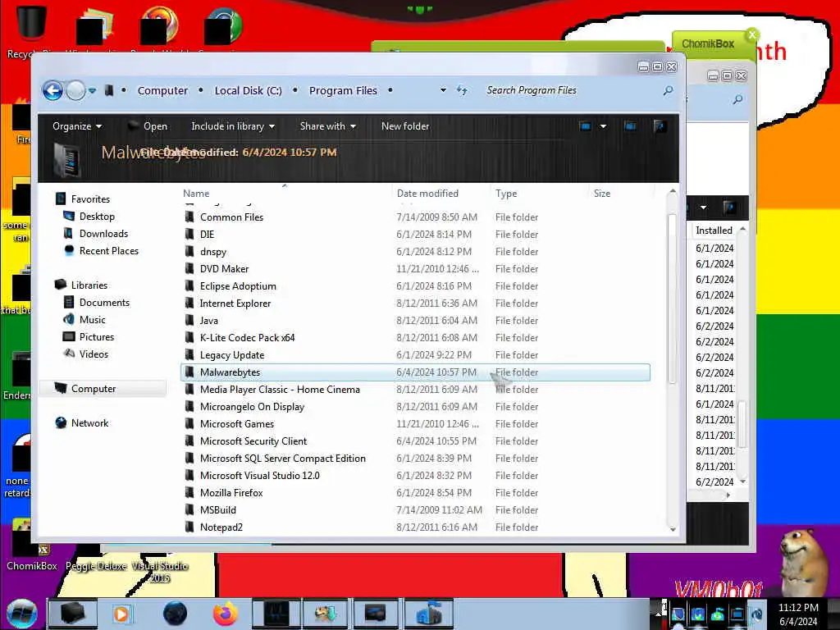This screenshot has width=840, height=630.
Task: Open the Organize menu
Action: 77,126
